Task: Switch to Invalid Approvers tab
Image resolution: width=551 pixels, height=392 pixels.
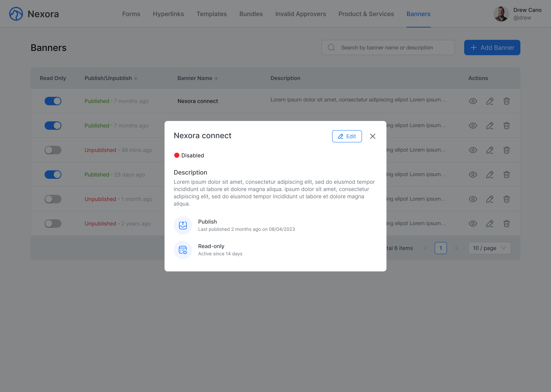Action: 300,14
